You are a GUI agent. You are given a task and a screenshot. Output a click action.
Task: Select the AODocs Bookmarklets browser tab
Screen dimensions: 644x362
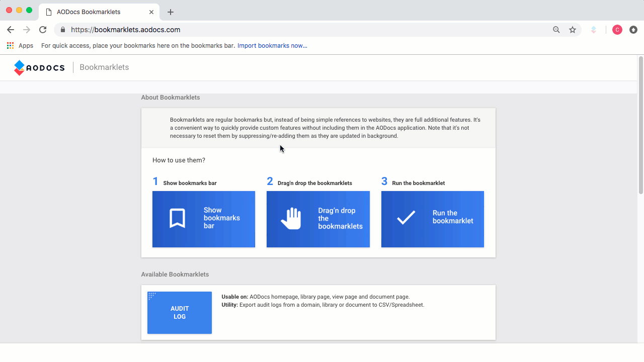(99, 12)
